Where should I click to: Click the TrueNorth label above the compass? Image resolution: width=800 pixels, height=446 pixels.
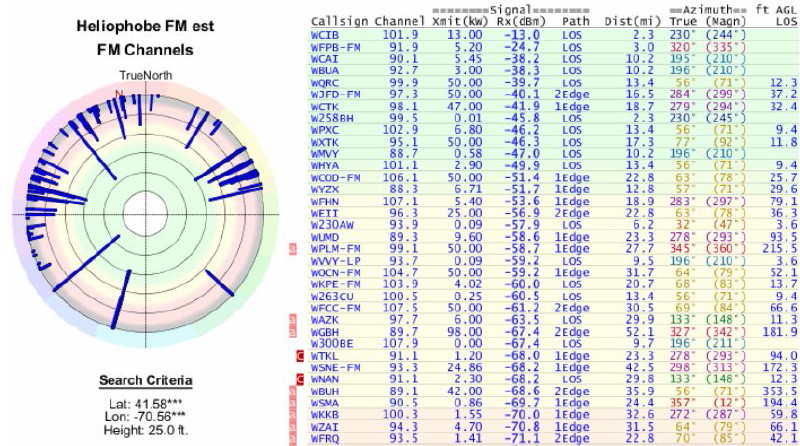click(145, 75)
